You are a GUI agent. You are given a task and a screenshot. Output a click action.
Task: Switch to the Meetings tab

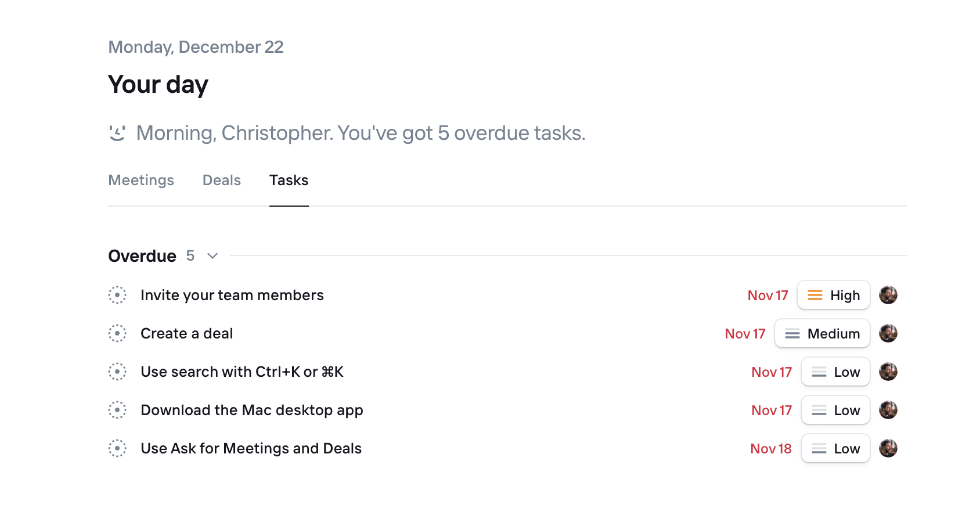point(140,180)
